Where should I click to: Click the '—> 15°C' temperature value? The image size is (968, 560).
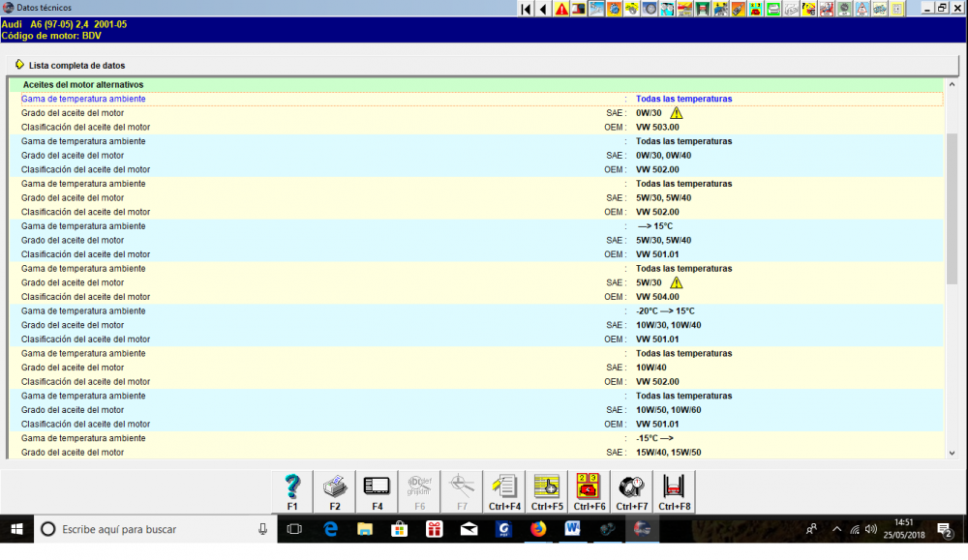click(x=655, y=226)
